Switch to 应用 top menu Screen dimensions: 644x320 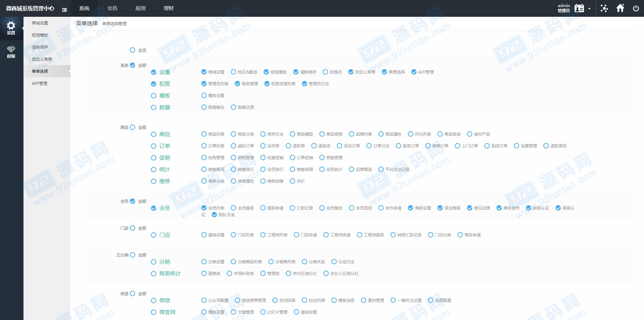[x=141, y=8]
